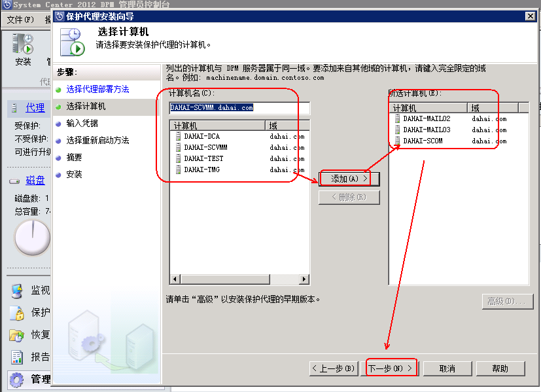Viewport: 541px width, 392px height.
Task: Click server icon of DAHAI-MAIL03 row
Action: [398, 130]
